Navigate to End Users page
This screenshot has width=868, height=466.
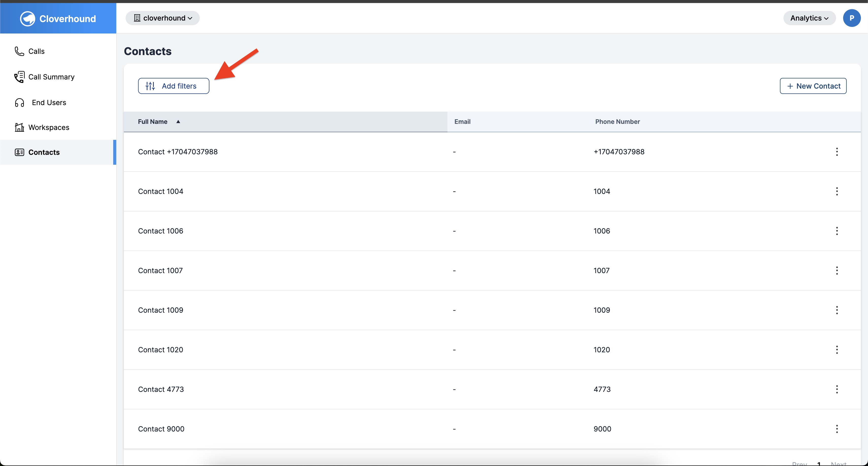(58, 103)
